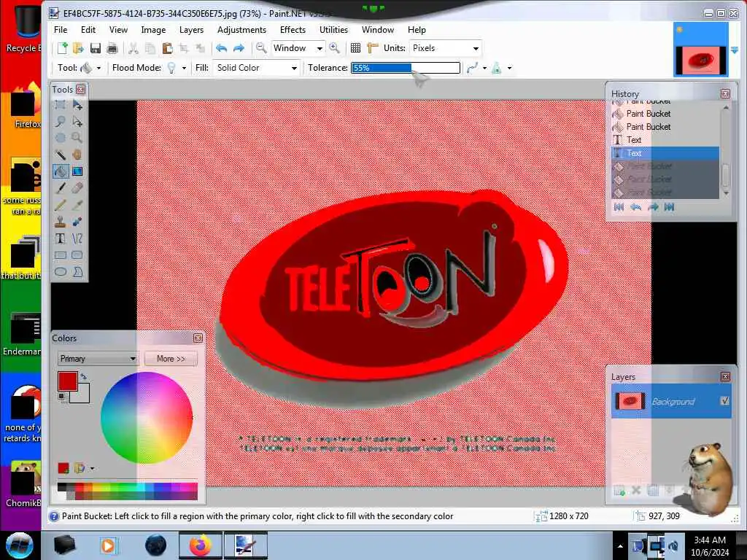This screenshot has width=747, height=560.
Task: Click the Zoom In magnifier in toolbar
Action: (334, 48)
